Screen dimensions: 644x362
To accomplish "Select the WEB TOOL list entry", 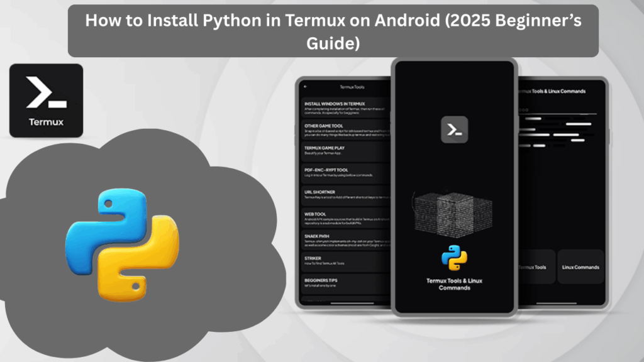I will point(316,212).
